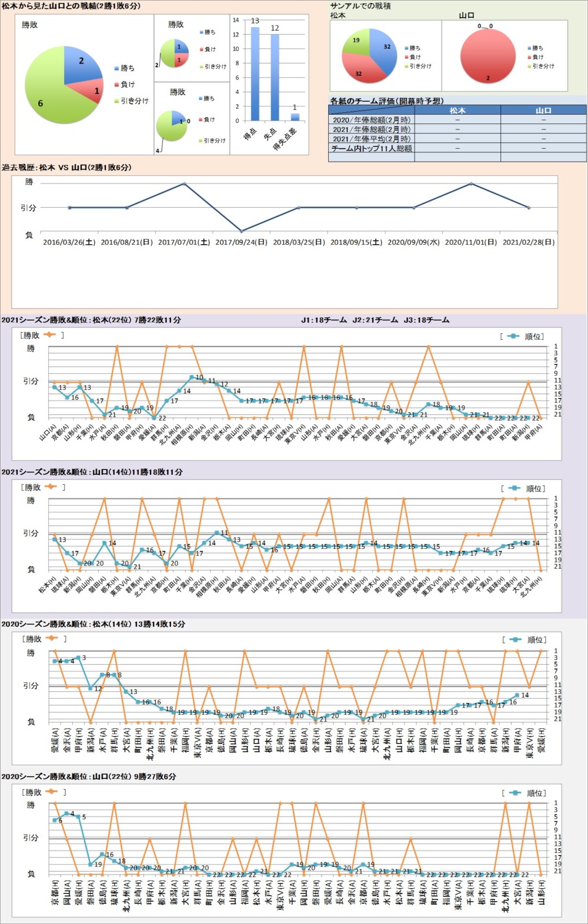
Task: Select the all-red 山口 pie chart in サンアルでの戦績
Action: pyautogui.click(x=487, y=55)
